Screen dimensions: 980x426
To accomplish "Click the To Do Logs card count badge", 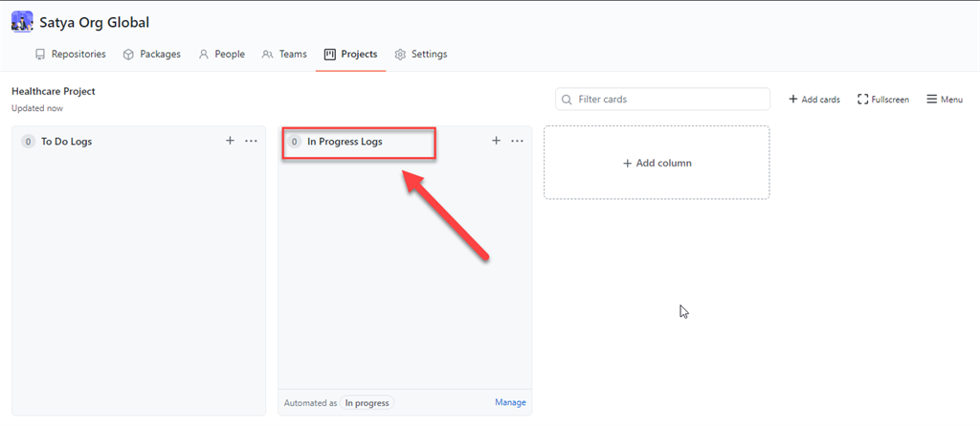I will click(x=29, y=141).
